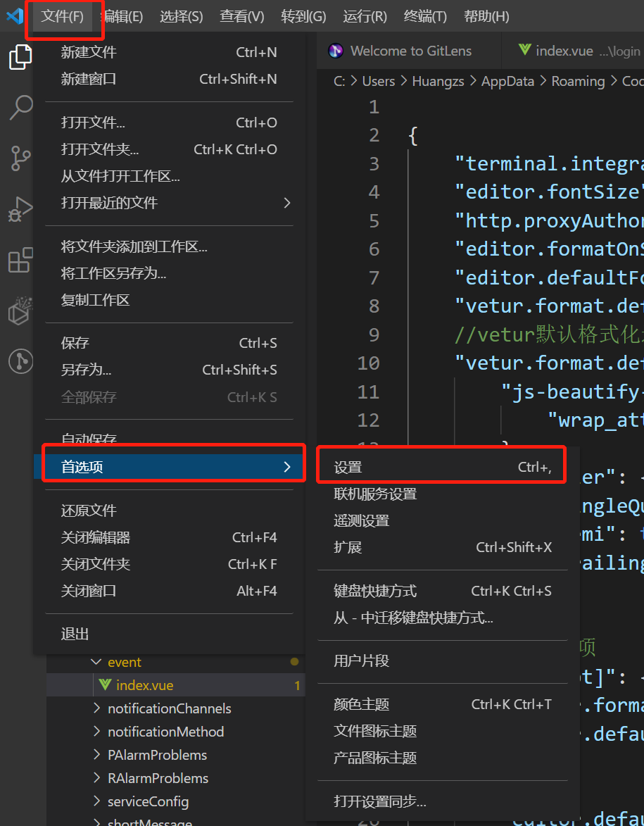This screenshot has height=826, width=644.
Task: Choose 打开文件... menu entry
Action: click(169, 123)
